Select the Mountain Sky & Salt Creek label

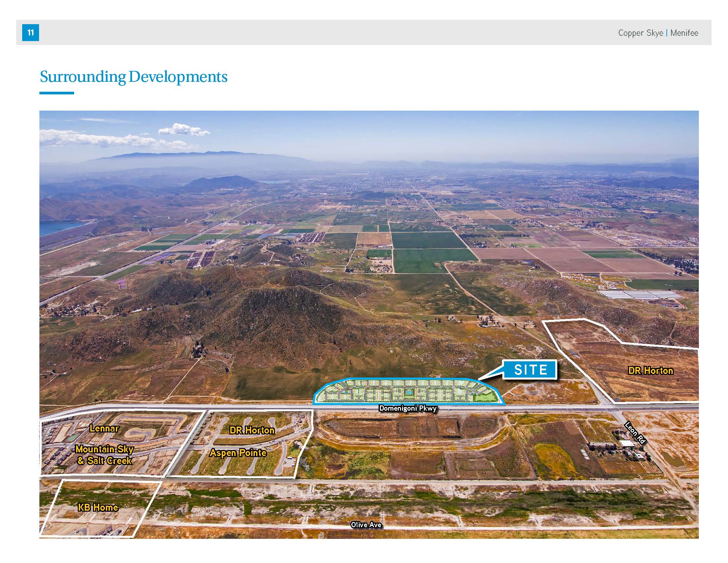tap(104, 455)
